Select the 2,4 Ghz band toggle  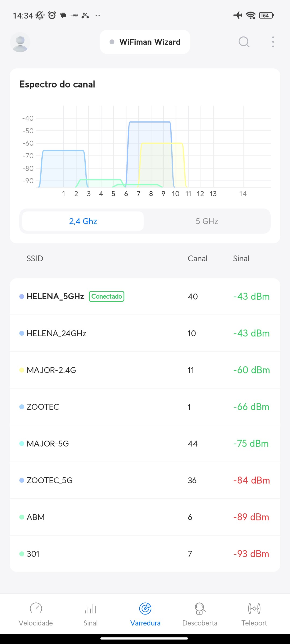coord(83,221)
